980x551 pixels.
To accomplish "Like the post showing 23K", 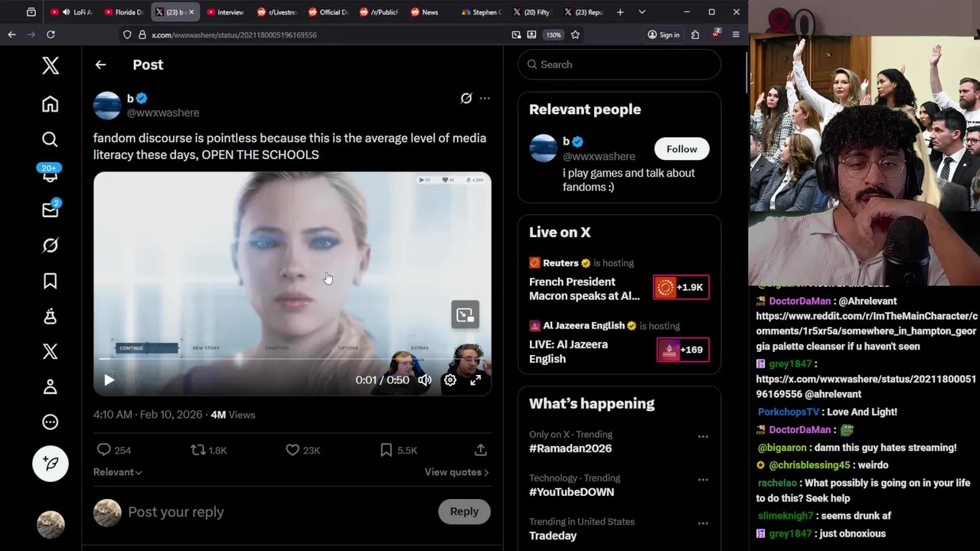I will (302, 450).
